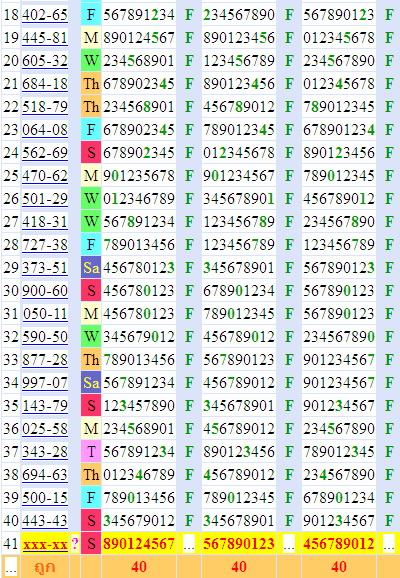Click the purple Sa day cell in row 29
Screen dimensions: 400x578
click(x=91, y=268)
